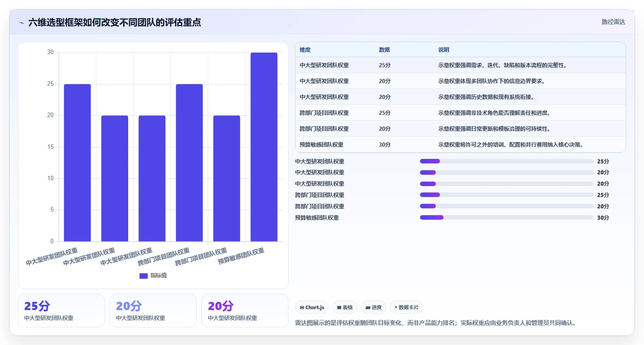Click the 跨部门项目团队权重 bar at 25
644x345 pixels.
pyautogui.click(x=189, y=163)
